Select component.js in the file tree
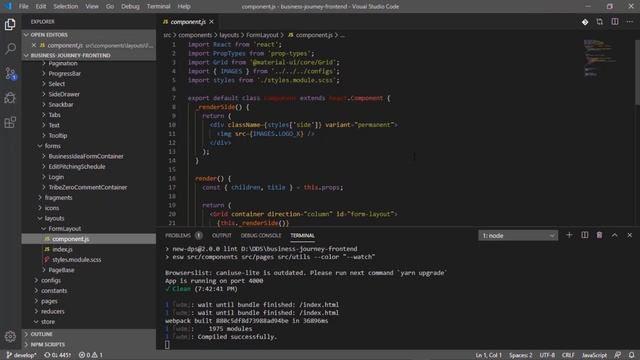This screenshot has width=640, height=360. pyautogui.click(x=89, y=239)
